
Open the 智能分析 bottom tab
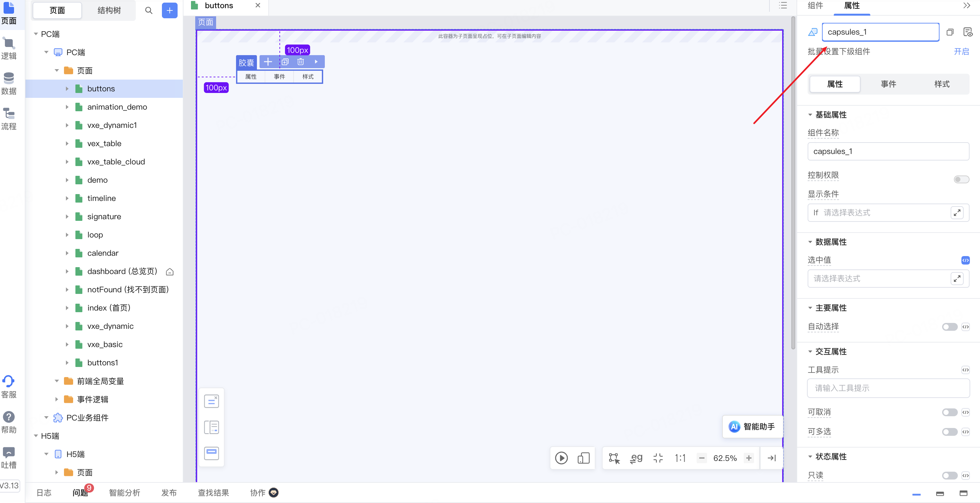124,493
